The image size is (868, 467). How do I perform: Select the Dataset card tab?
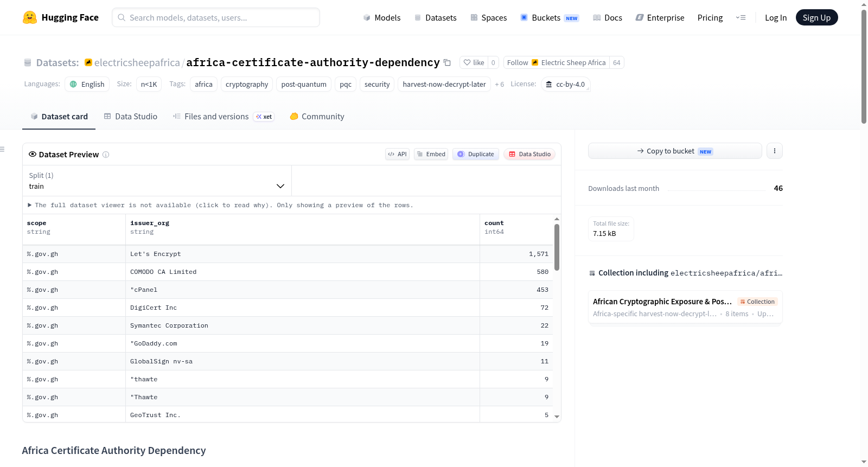(x=59, y=116)
